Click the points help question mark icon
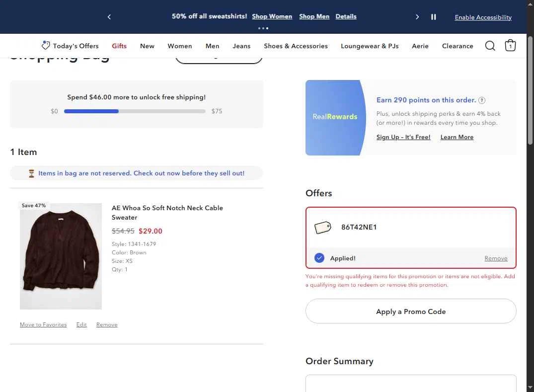This screenshot has width=534, height=392. (x=481, y=100)
